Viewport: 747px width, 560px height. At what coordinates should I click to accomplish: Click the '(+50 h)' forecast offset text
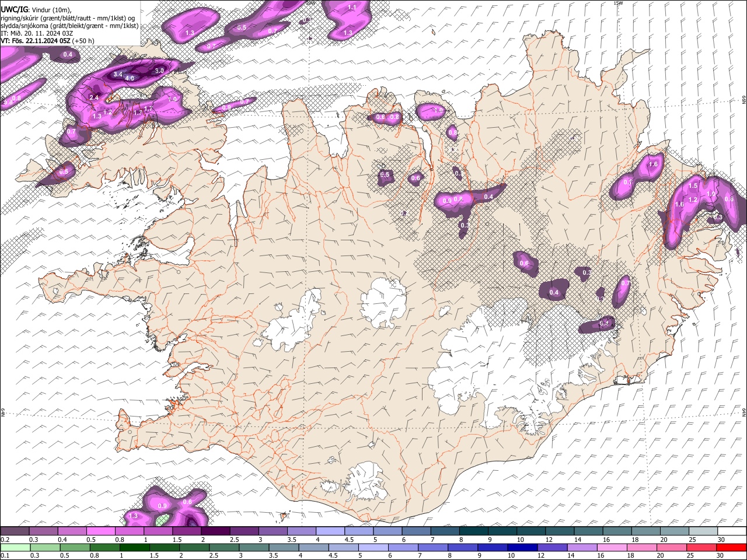[x=83, y=41]
